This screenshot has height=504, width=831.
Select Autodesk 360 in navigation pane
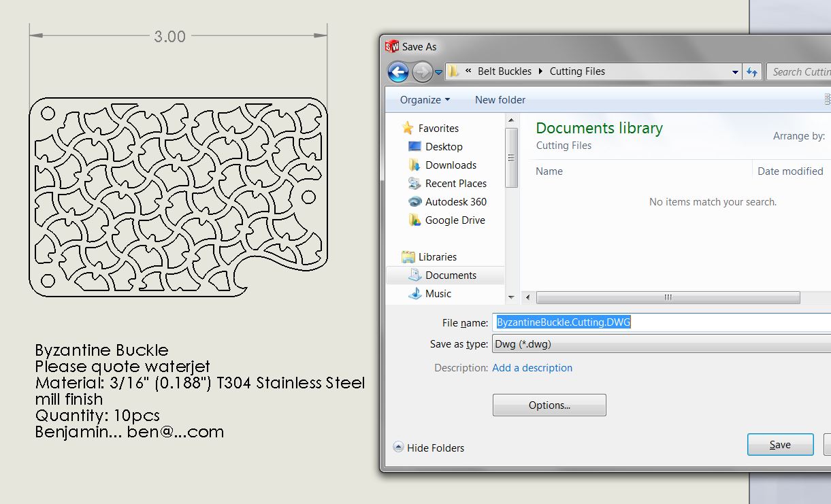[x=456, y=202]
